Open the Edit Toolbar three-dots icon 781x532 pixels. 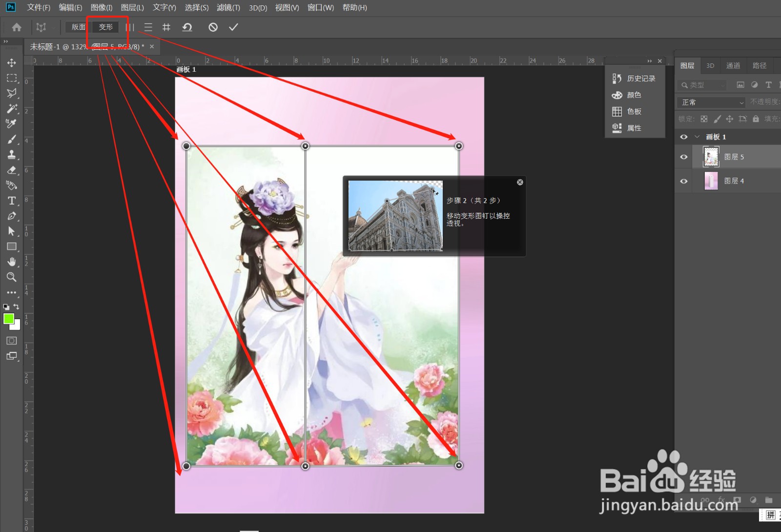click(x=12, y=292)
